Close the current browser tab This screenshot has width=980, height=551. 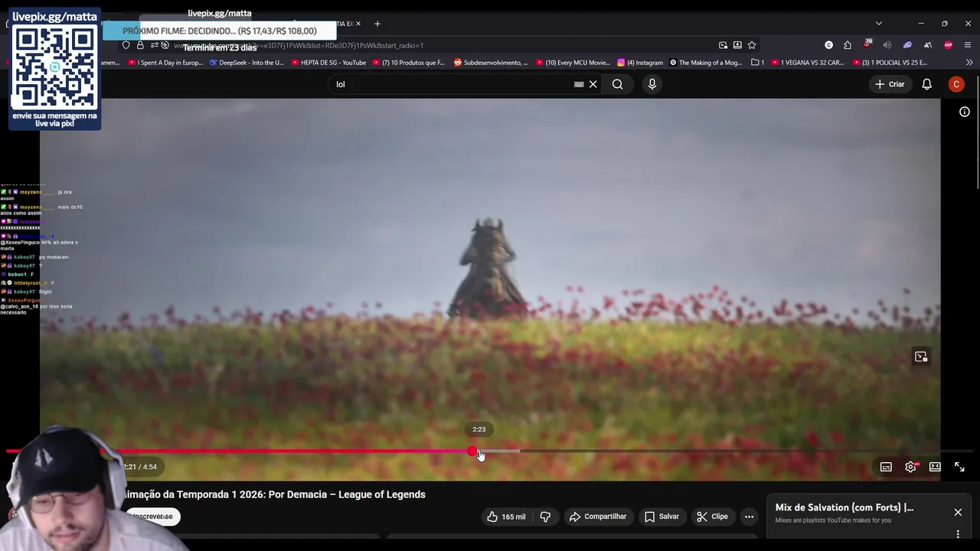coord(358,24)
